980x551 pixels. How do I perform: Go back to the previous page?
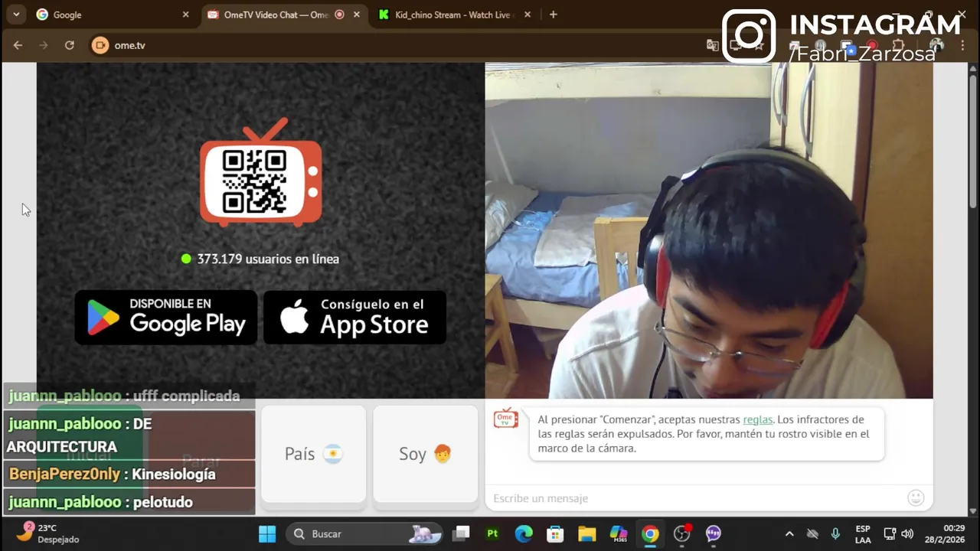[x=18, y=45]
